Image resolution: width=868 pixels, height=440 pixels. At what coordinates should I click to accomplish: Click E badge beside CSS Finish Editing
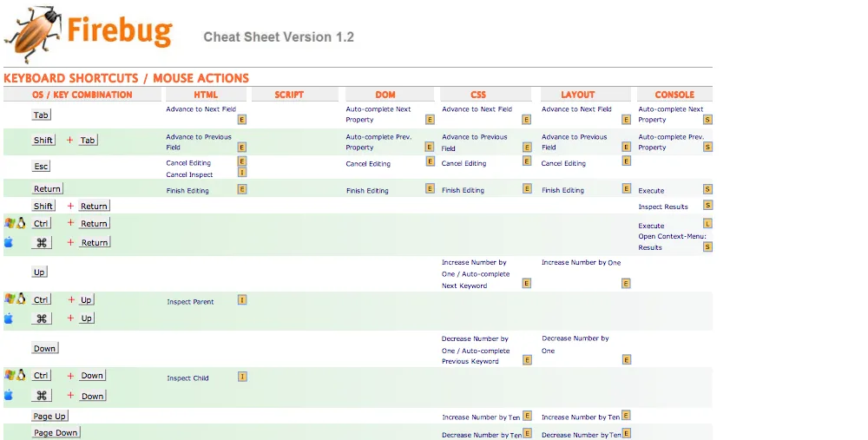[527, 188]
